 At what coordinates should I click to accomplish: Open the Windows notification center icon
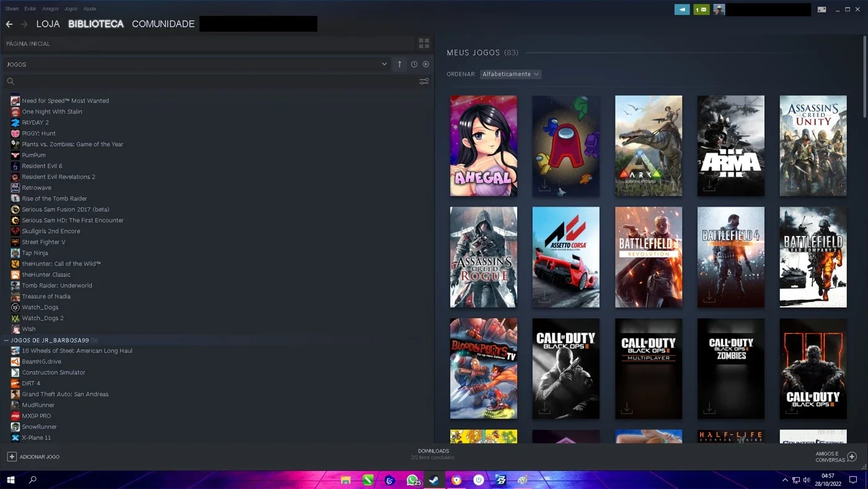click(853, 480)
